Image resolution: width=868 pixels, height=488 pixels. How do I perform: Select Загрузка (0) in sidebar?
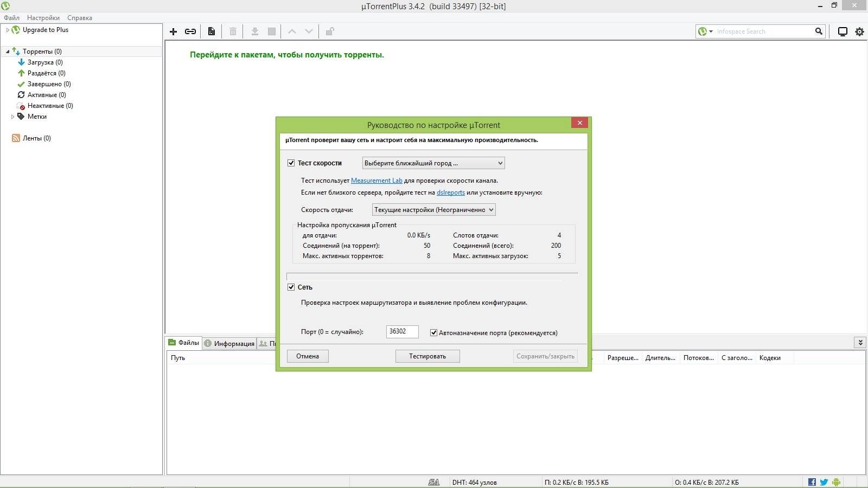tap(45, 62)
